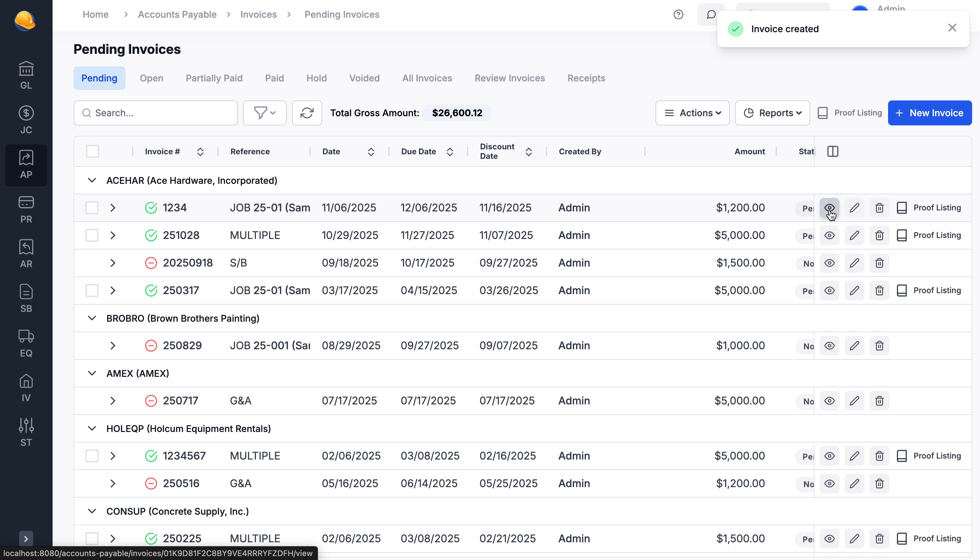The height and width of the screenshot is (560, 980).
Task: Check the box for invoice 1234
Action: pos(92,208)
